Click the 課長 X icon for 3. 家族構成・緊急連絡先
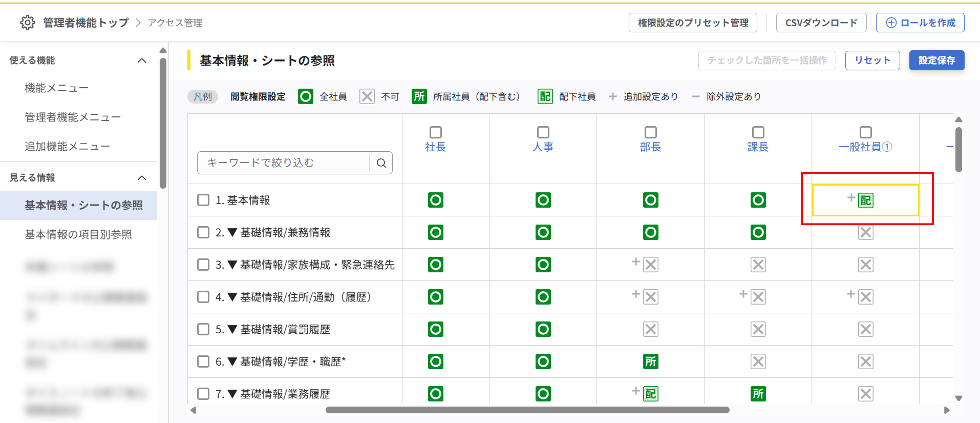This screenshot has height=423, width=980. click(x=758, y=265)
